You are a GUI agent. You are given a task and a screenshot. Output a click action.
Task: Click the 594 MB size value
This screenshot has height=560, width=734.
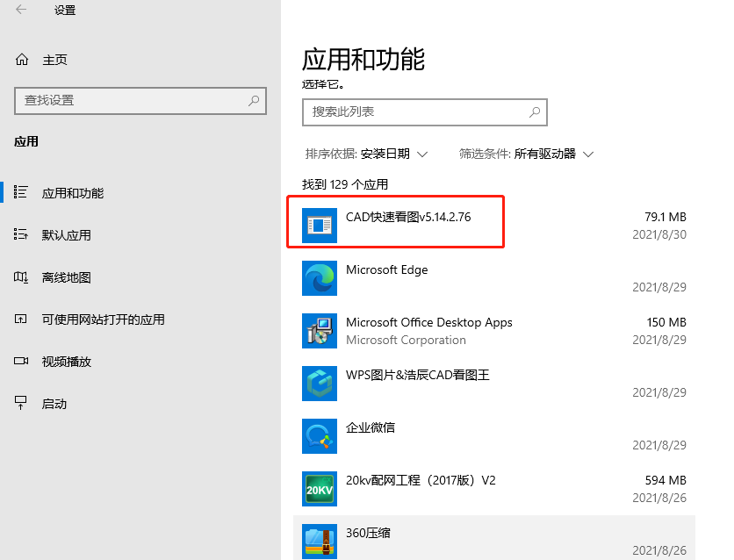point(666,480)
